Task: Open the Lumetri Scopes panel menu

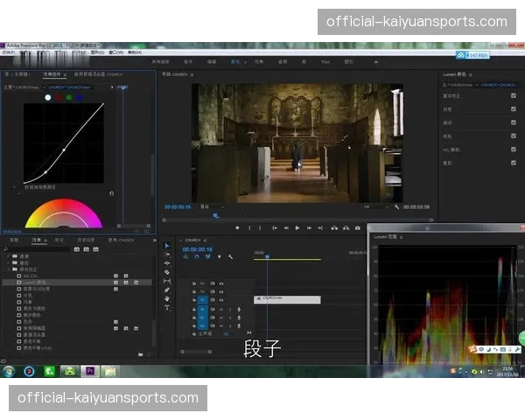Action: [x=401, y=237]
